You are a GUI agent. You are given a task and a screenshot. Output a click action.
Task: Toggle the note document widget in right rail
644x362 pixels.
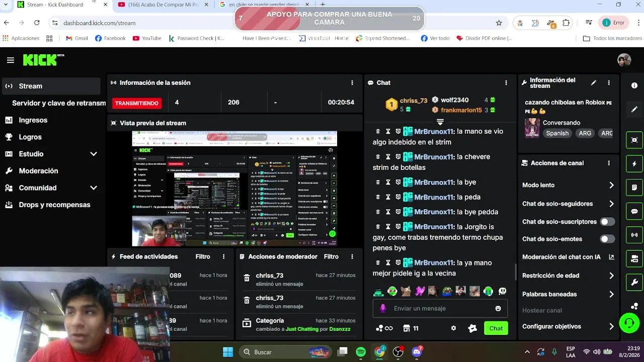[x=634, y=188]
